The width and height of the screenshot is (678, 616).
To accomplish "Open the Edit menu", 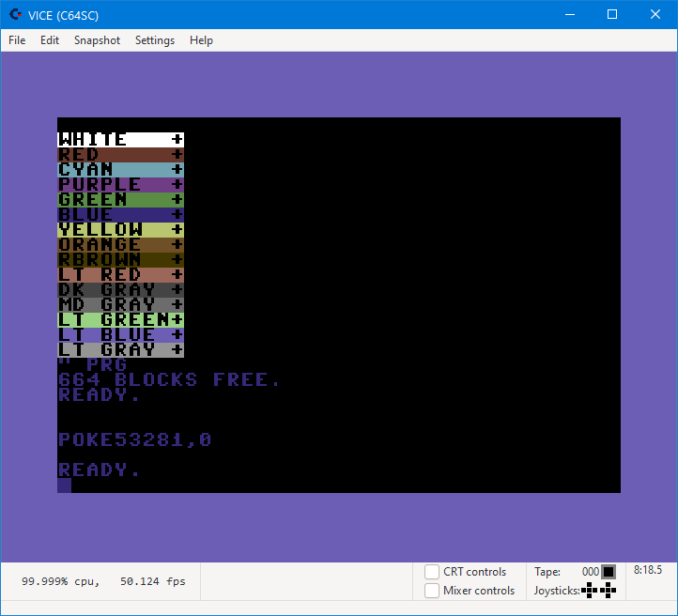I will (x=49, y=40).
